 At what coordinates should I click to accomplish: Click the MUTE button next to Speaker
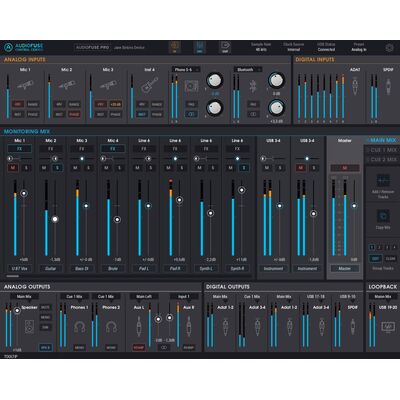pyautogui.click(x=45, y=308)
